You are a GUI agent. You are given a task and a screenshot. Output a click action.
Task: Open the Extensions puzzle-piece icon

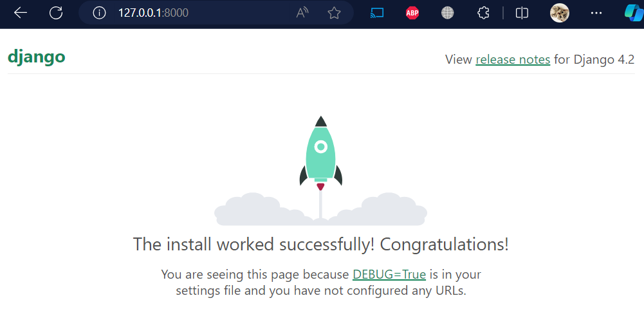pyautogui.click(x=483, y=13)
